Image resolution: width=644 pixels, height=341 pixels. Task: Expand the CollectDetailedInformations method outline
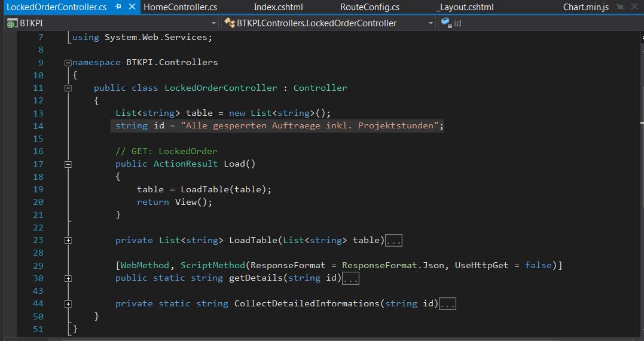tap(68, 304)
